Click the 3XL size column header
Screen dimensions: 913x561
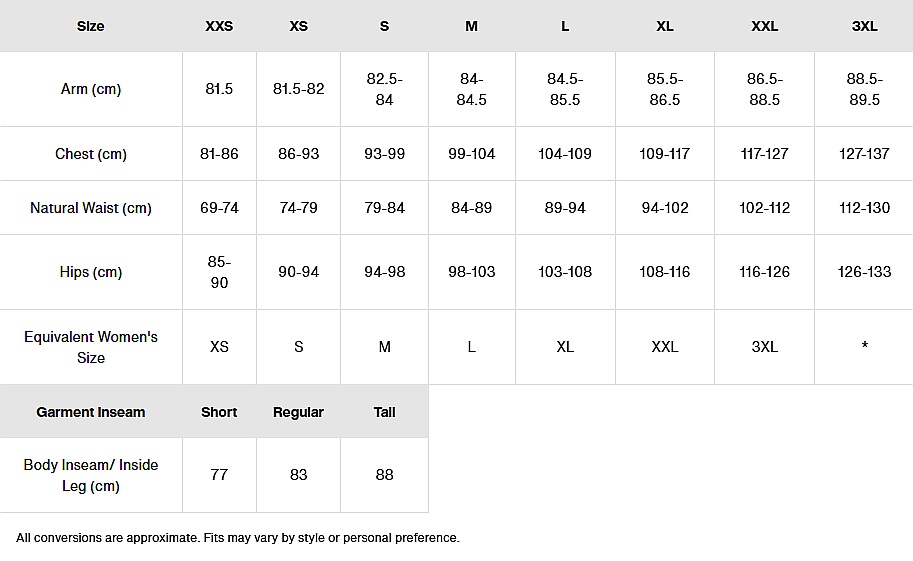pos(864,26)
